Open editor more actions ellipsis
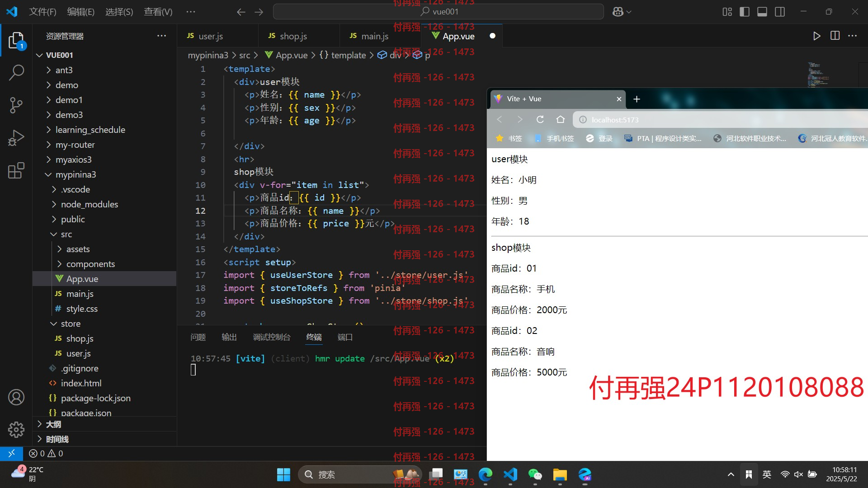Screen dimensions: 868x488 pyautogui.click(x=853, y=36)
